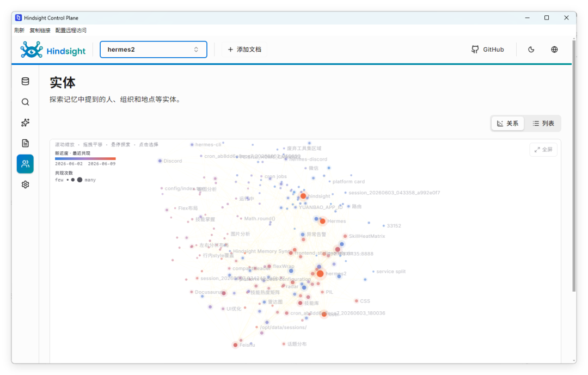The height and width of the screenshot is (375, 588).
Task: Click the vertical scrollbar thumb
Action: click(x=574, y=165)
